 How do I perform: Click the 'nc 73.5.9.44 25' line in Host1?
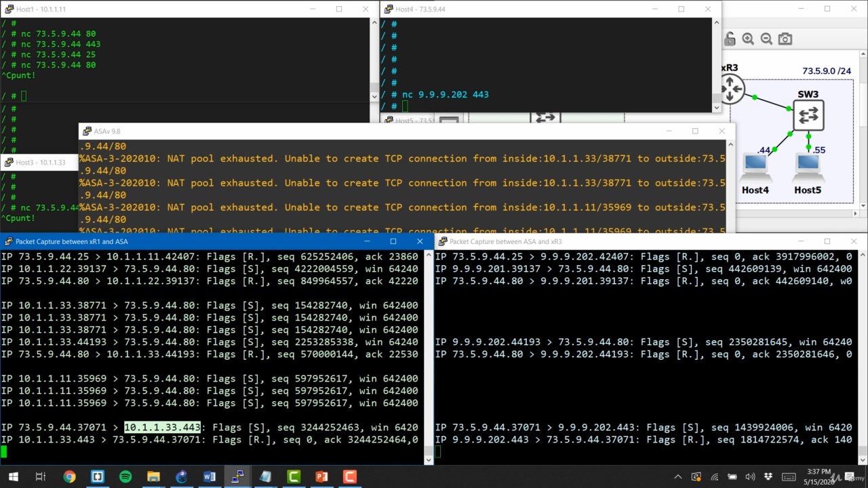58,54
